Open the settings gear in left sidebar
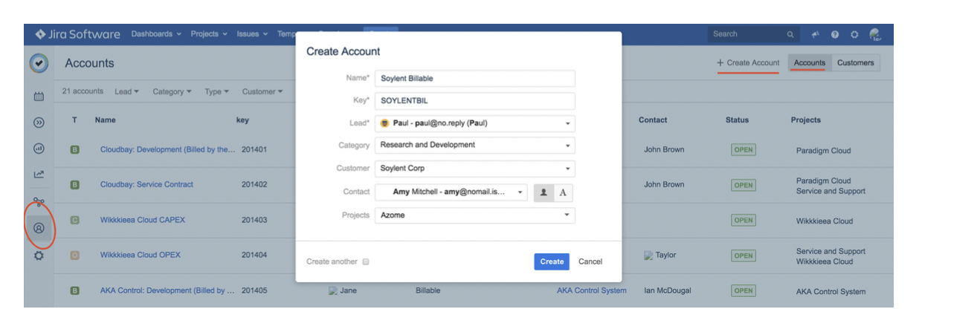The image size is (980, 309). (x=39, y=255)
